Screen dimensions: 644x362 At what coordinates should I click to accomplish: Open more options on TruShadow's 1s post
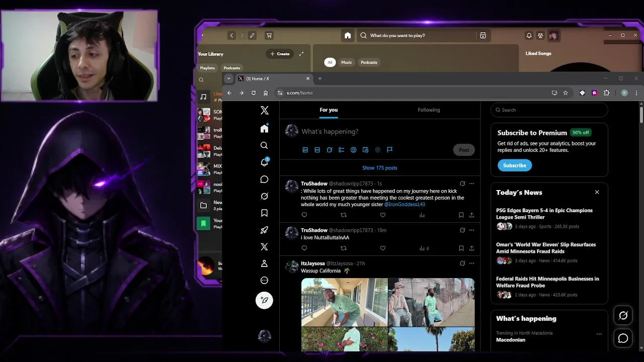coord(471,184)
